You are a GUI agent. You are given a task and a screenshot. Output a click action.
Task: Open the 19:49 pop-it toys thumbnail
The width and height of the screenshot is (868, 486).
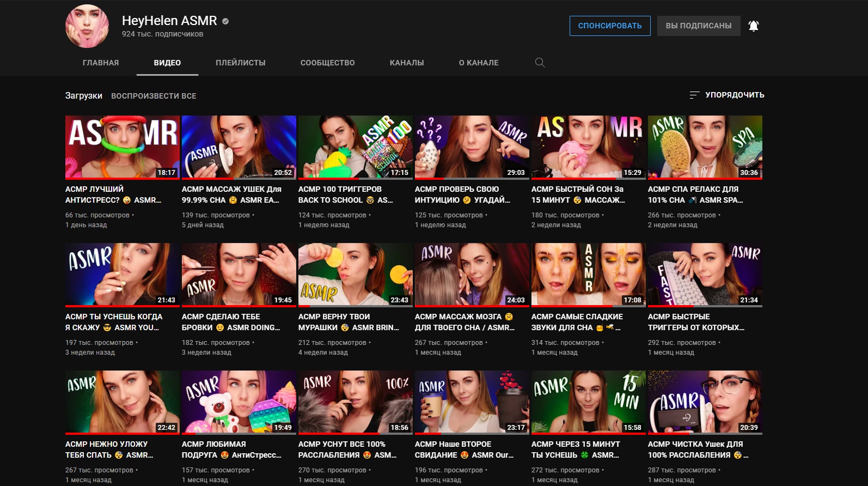[239, 402]
